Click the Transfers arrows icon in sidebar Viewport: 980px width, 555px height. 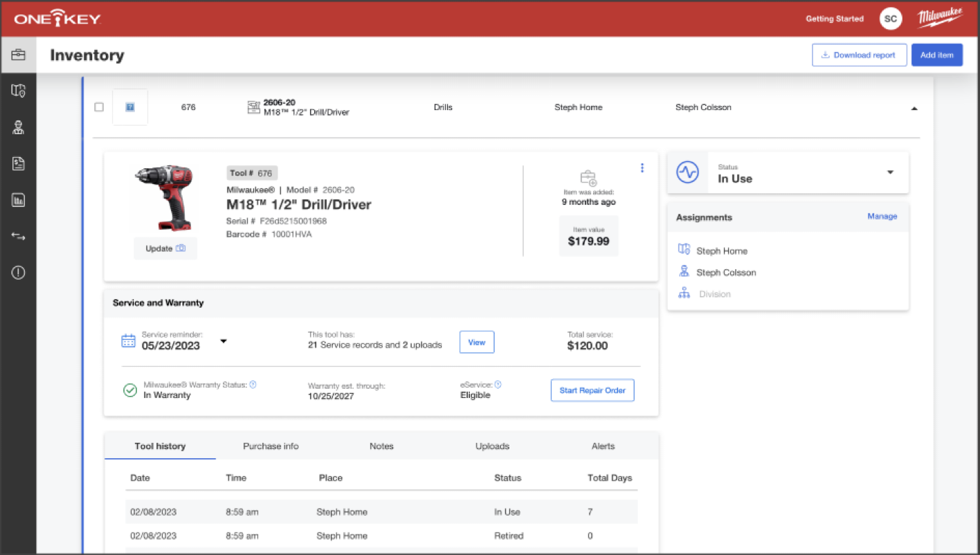18,237
